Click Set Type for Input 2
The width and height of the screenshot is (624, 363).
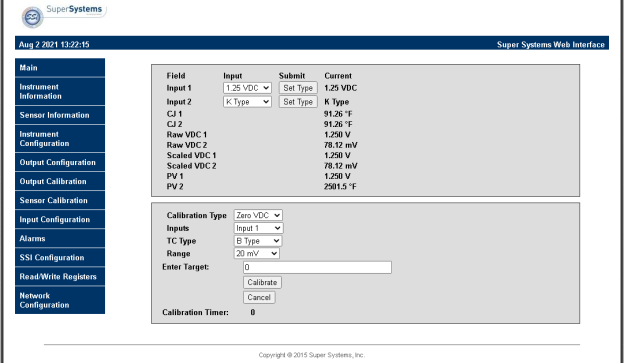[298, 102]
